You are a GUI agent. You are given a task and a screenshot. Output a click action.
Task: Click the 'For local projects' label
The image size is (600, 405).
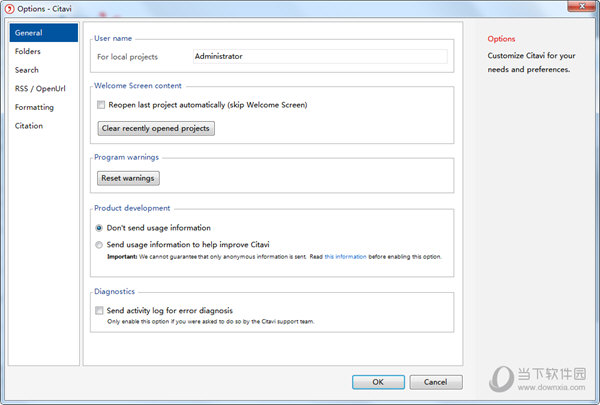pos(127,57)
